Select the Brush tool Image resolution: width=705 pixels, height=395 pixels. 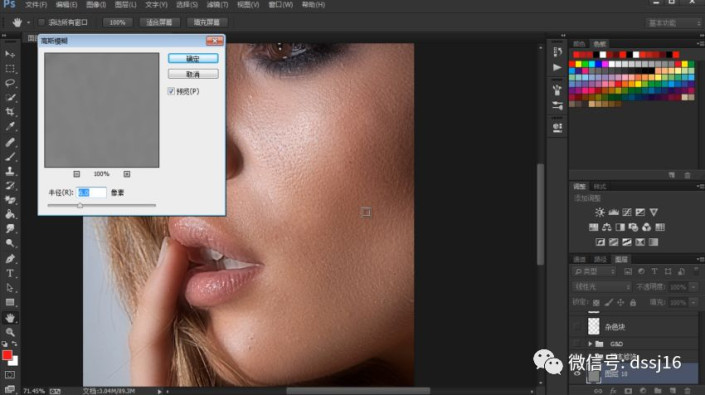point(10,157)
